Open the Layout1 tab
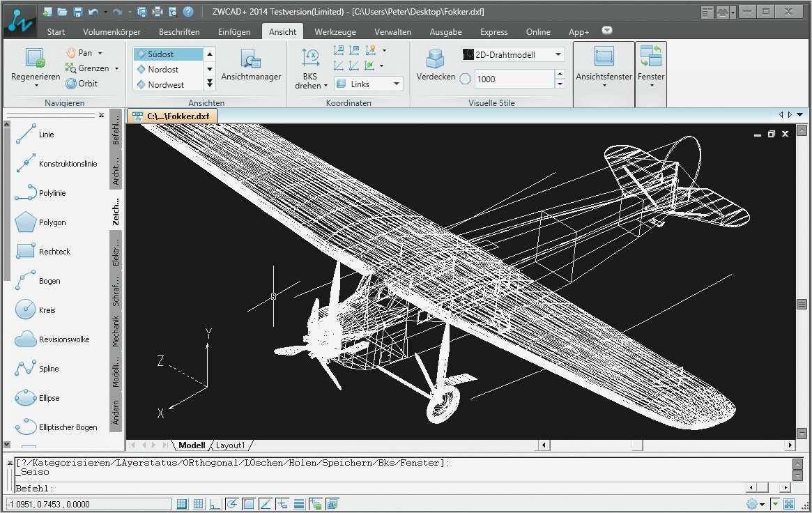The image size is (812, 513). (x=231, y=445)
